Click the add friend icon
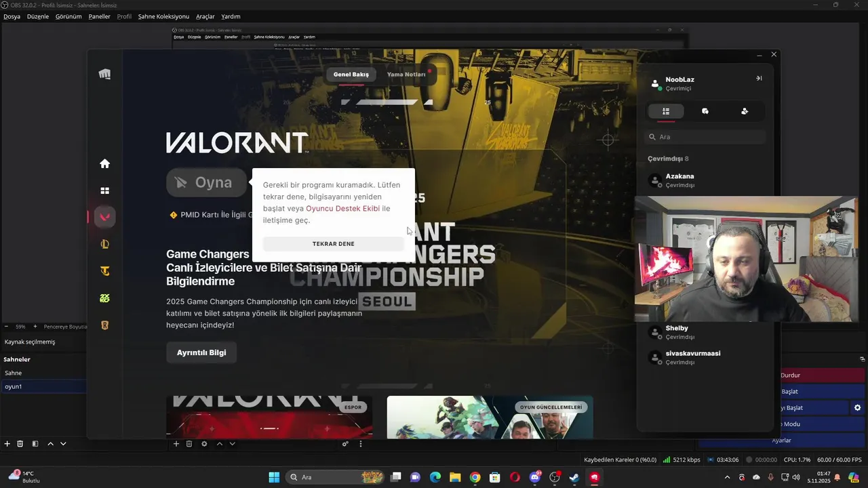868x488 pixels. pos(745,111)
